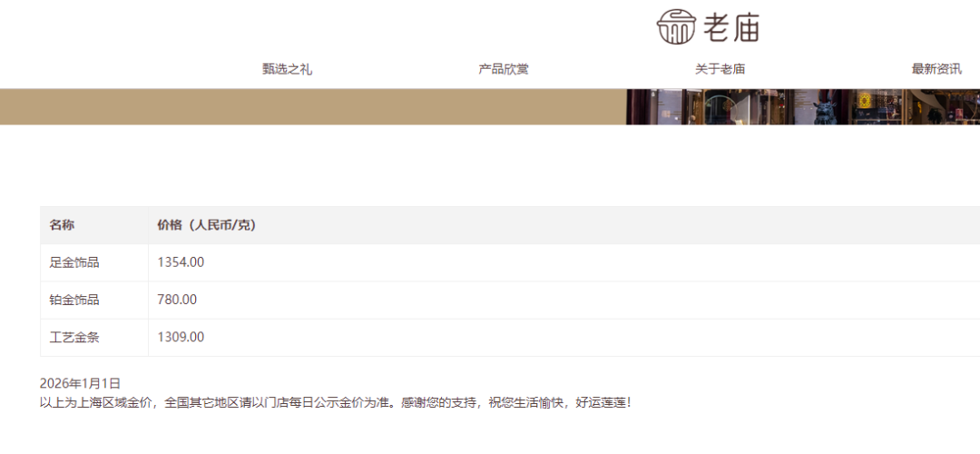
Task: Select the 铂金饰品 row label
Action: pos(74,300)
